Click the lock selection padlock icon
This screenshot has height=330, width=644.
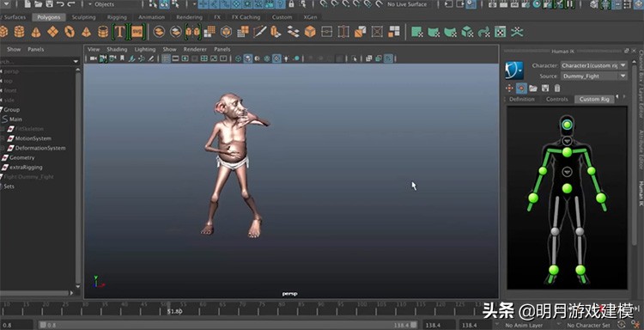(x=291, y=4)
